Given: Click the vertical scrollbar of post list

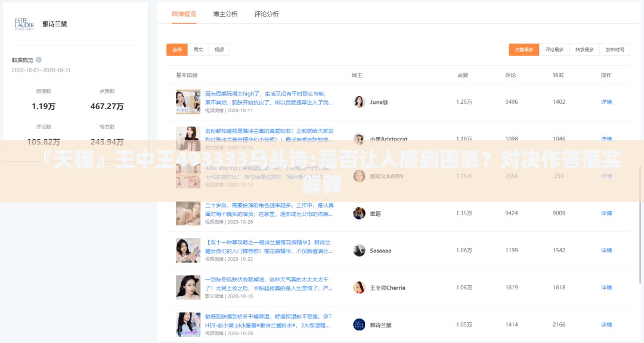Looking at the screenshot, I should pos(640,224).
